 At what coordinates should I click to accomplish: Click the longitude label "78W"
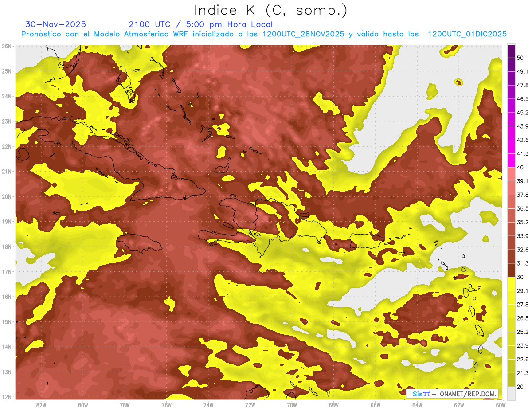125,405
